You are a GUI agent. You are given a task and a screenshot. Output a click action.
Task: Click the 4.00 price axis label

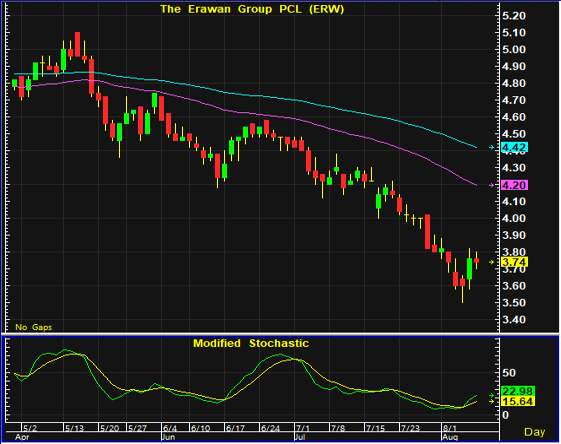[514, 218]
